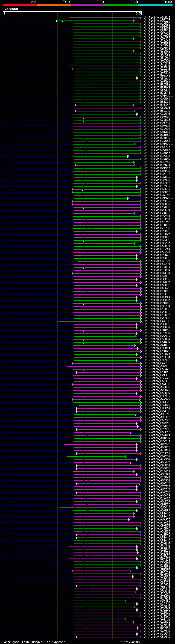
Task: Click the UniRef100_A3SB37 entry
Action: click(157, 327)
